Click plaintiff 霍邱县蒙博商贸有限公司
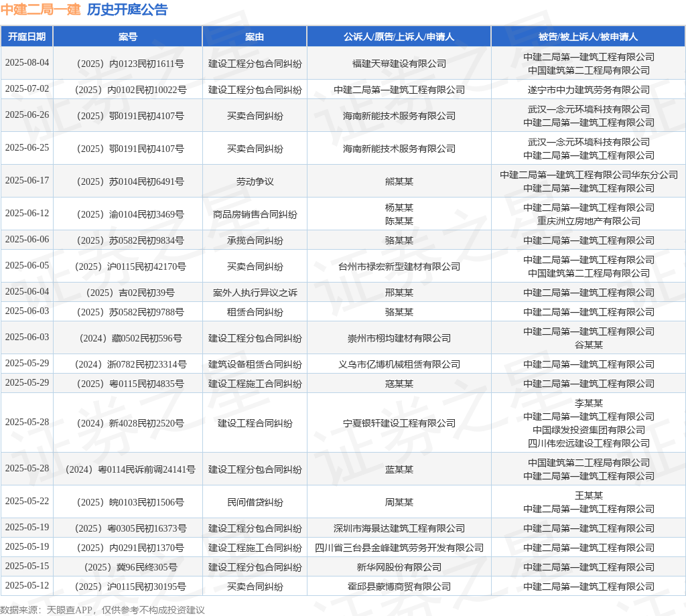Image resolution: width=686 pixels, height=616 pixels. click(x=399, y=587)
